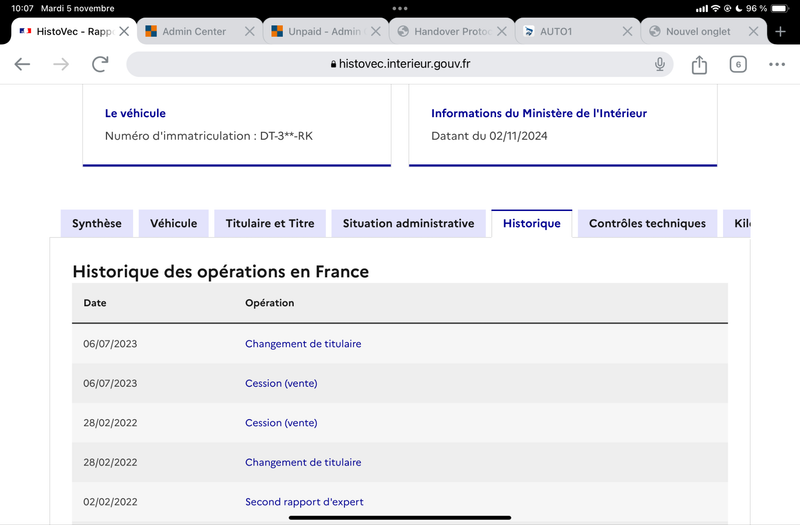Viewport: 800px width, 525px height.
Task: Click the 06/07/2023 Cession (vente) link
Action: point(281,383)
